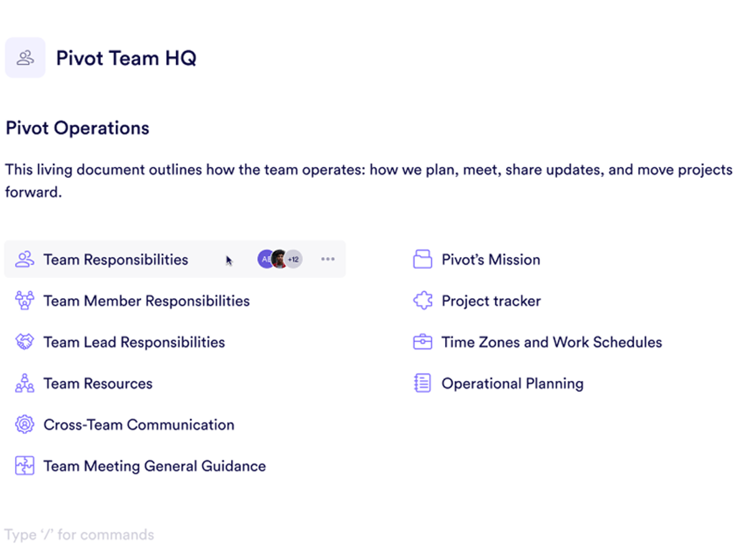Click the Team Member Responsibilities icon

(24, 301)
